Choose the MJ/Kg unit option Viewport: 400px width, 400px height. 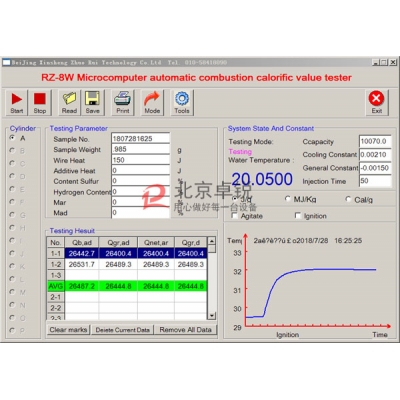tap(287, 199)
